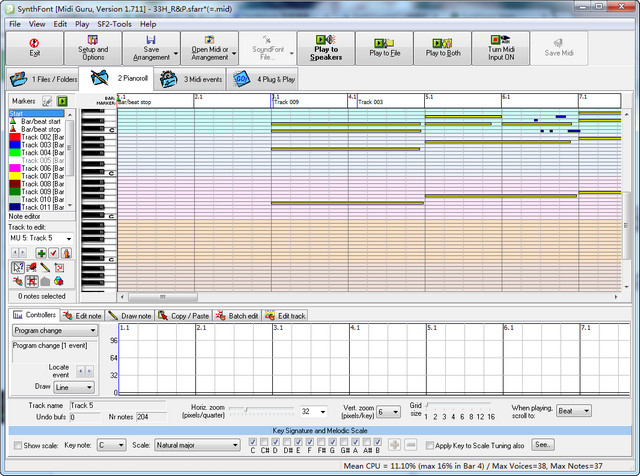The image size is (640, 476).
Task: Toggle Apply Key to Scale Tuning checkbox
Action: [429, 445]
